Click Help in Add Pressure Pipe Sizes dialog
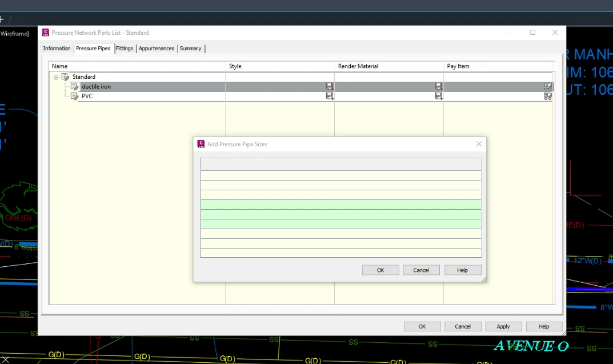Screen dimensions: 613x364 tap(463, 270)
